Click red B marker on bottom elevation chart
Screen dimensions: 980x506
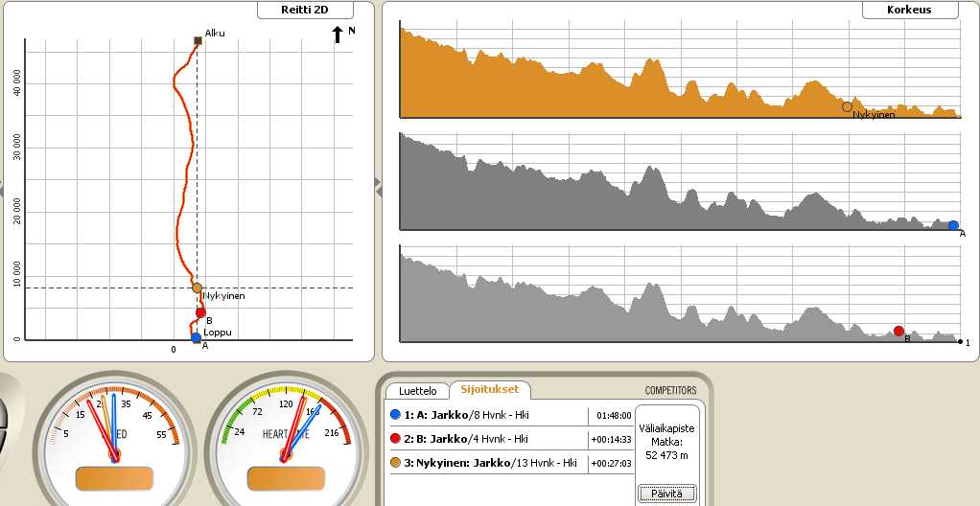[898, 331]
